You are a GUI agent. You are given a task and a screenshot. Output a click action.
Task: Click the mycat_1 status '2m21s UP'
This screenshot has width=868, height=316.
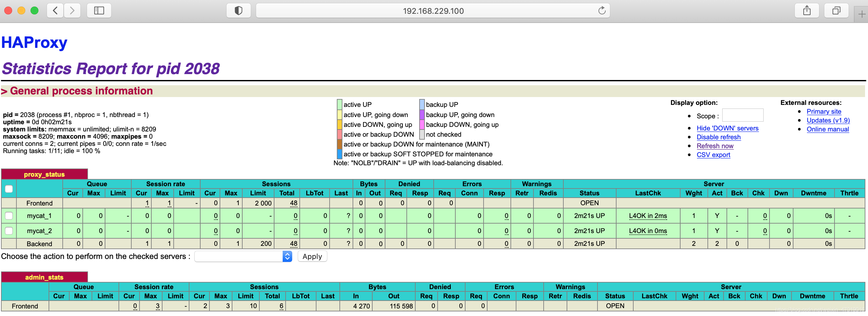click(589, 216)
